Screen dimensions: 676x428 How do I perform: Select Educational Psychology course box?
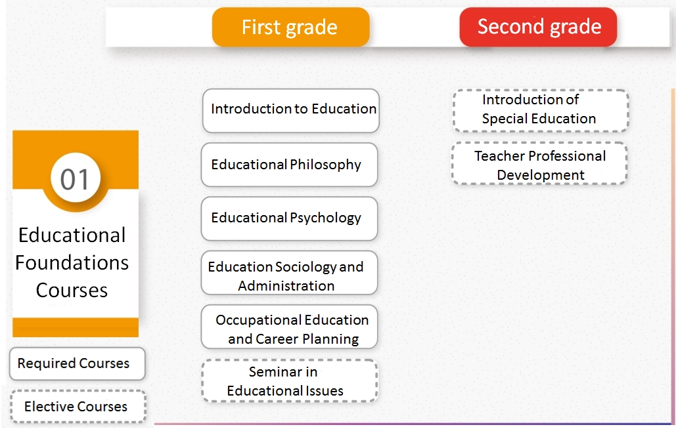point(289,218)
